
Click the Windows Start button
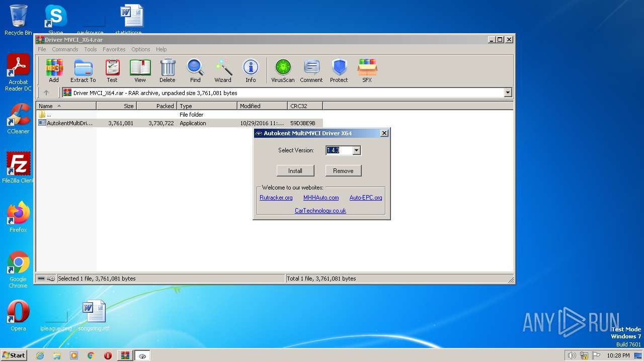[x=14, y=355]
